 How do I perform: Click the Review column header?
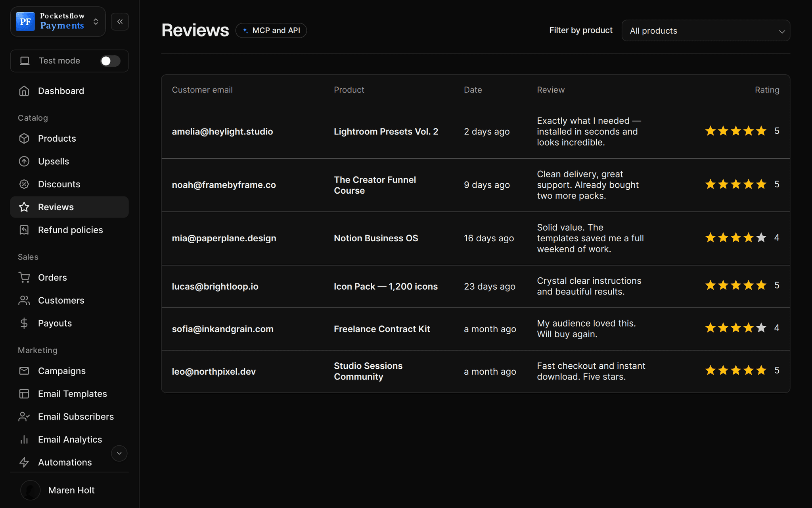[551, 90]
